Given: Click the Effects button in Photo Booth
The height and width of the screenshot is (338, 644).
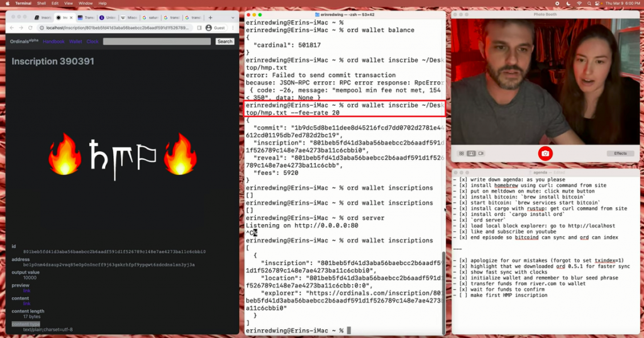Looking at the screenshot, I should [620, 153].
